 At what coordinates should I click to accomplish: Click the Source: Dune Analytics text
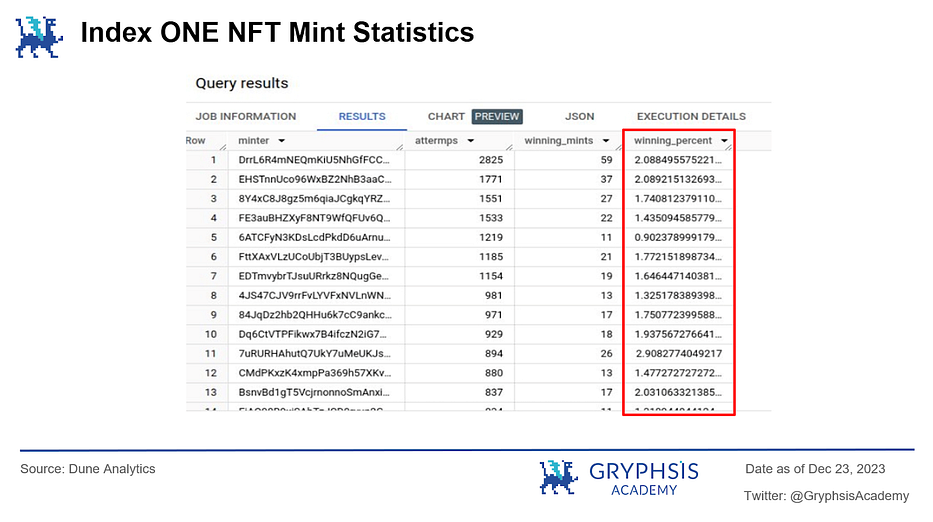(88, 469)
